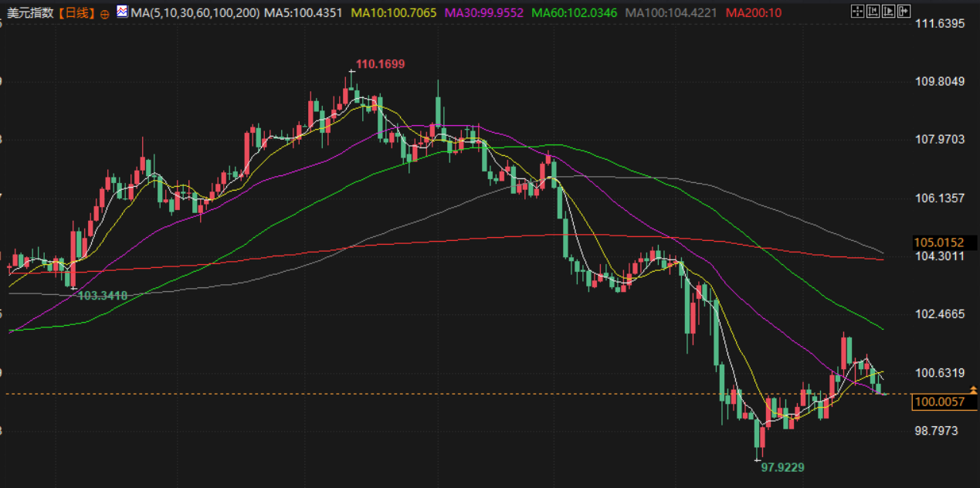This screenshot has height=488, width=980.
Task: Open MA(5,10,30,60,100,200) parameter settings
Action: click(195, 12)
